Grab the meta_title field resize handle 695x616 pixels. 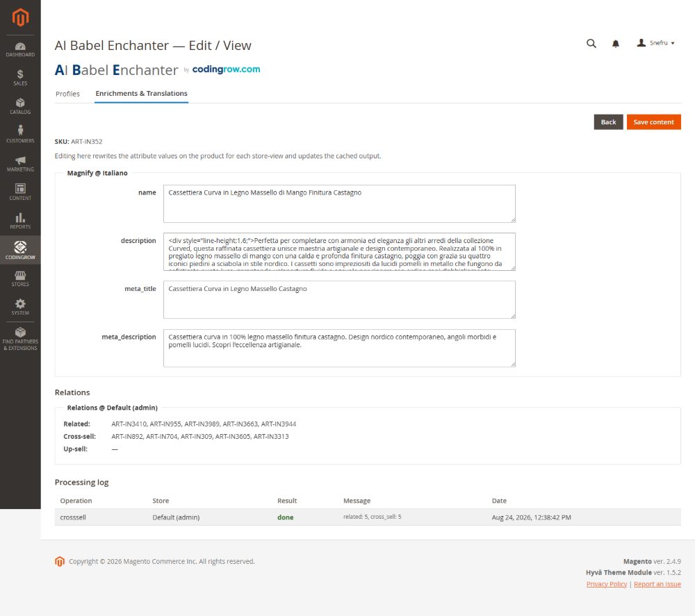point(513,316)
